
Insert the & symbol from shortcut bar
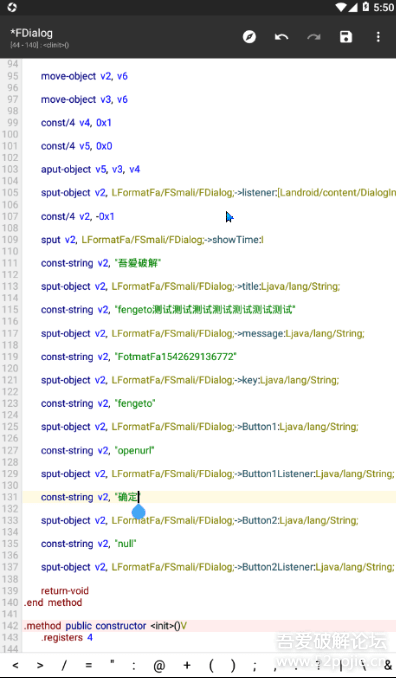click(x=387, y=665)
